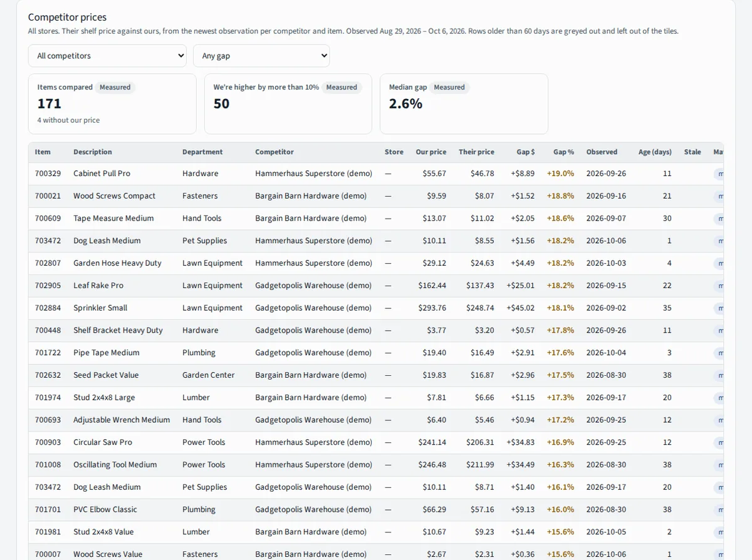
Task: Click Shelf Bracket Heavy Duty description
Action: (118, 331)
